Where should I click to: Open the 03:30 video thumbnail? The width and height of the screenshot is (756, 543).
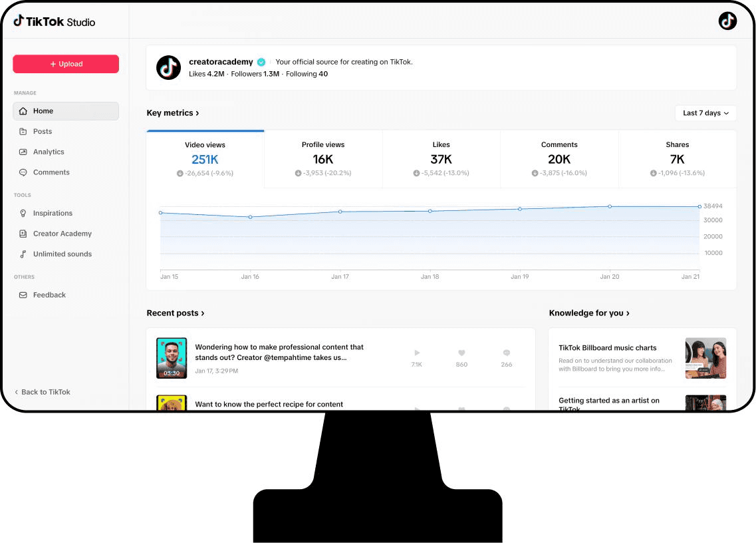pyautogui.click(x=172, y=358)
